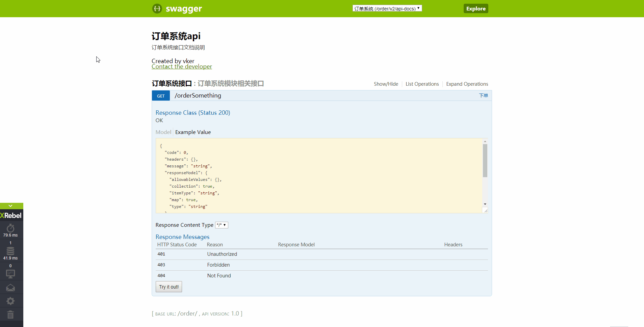Click example JSON scrollbar down arrow
The height and width of the screenshot is (327, 644).
485,204
